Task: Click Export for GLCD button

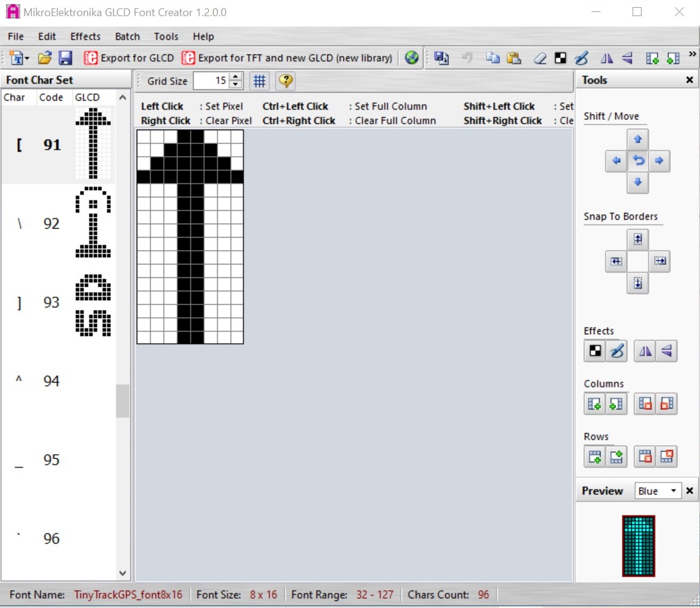Action: (129, 58)
